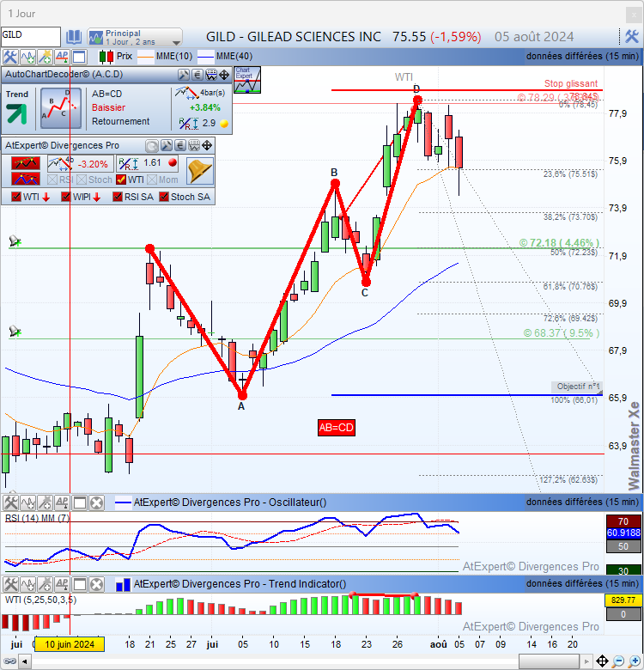Click the lower alert bell marker at 68.37
The image size is (644, 670).
point(15,332)
